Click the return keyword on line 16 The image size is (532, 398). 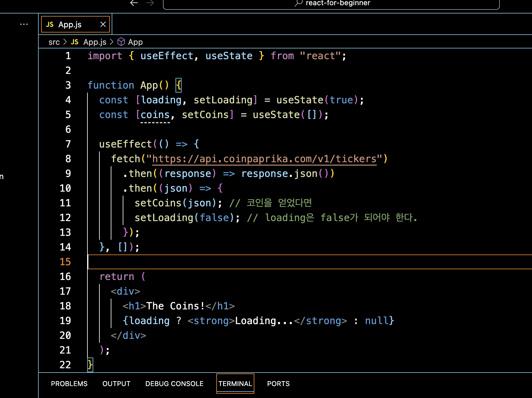117,277
